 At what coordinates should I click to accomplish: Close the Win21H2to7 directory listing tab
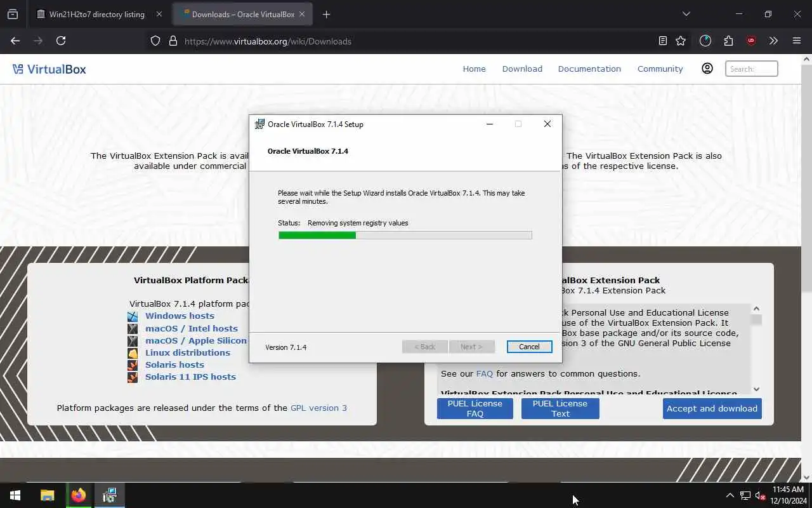(159, 14)
